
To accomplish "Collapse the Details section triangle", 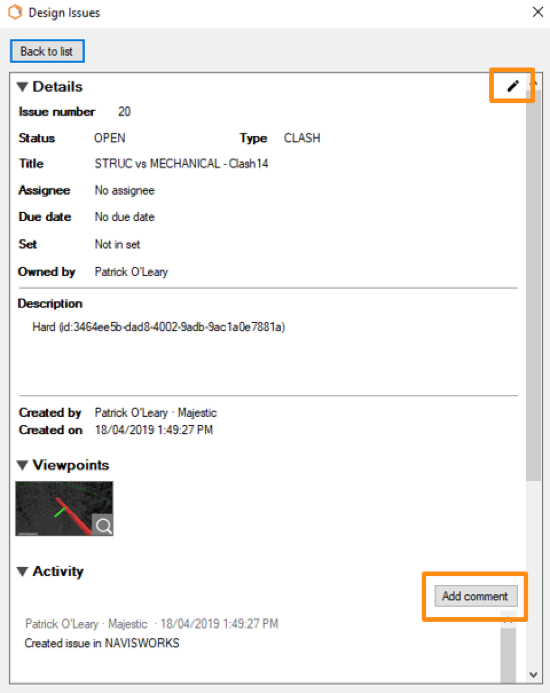I will click(x=23, y=87).
